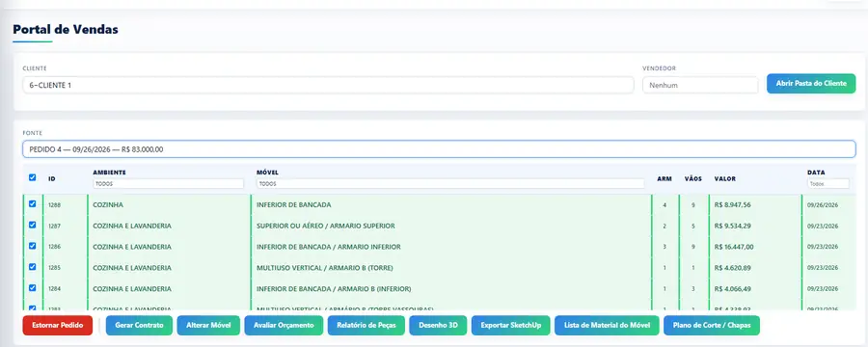Click the ID 1287 cell
The image size is (868, 347).
(x=54, y=226)
